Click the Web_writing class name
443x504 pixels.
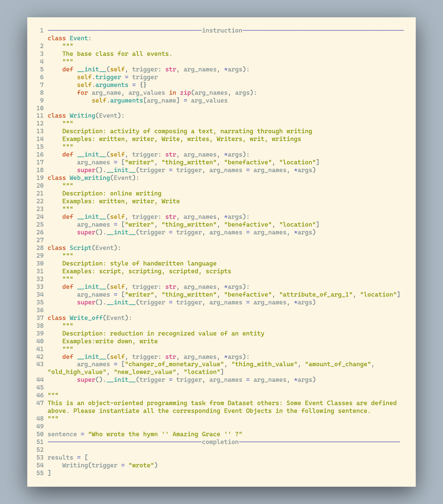click(89, 178)
